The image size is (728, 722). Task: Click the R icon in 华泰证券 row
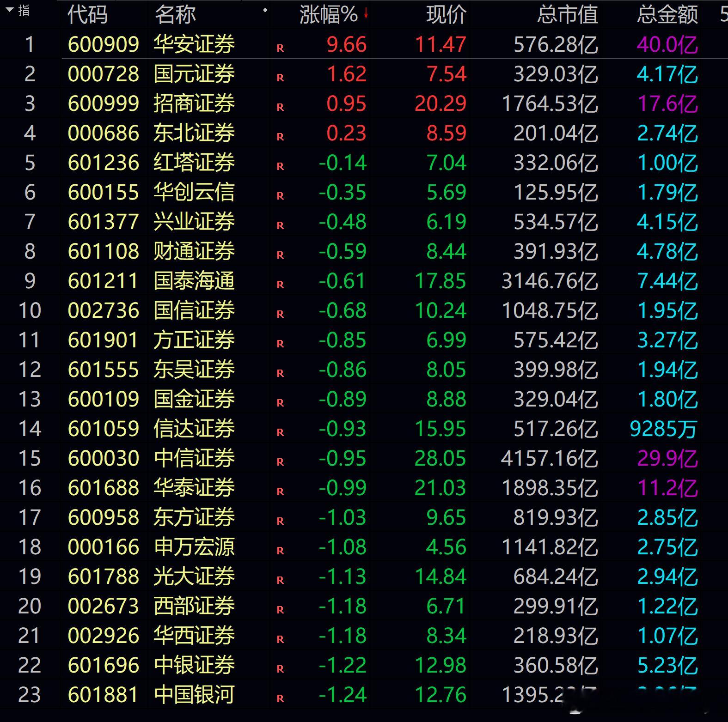(280, 491)
